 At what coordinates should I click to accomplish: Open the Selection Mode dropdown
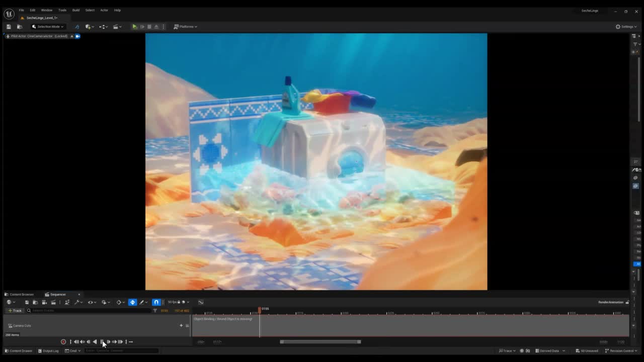[48, 27]
